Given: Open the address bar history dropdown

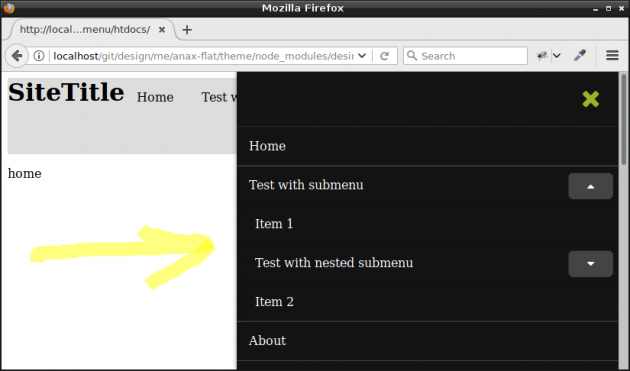Looking at the screenshot, I should [x=362, y=55].
